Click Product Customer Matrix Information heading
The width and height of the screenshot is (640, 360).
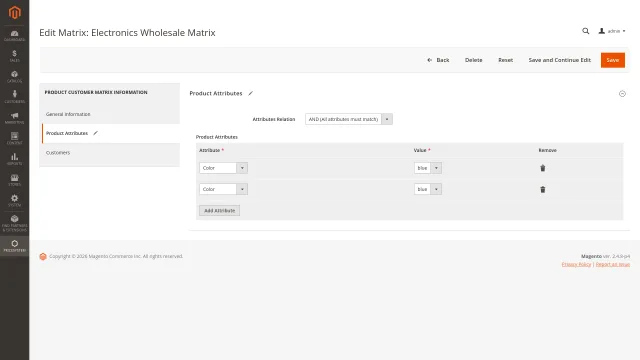(96, 92)
